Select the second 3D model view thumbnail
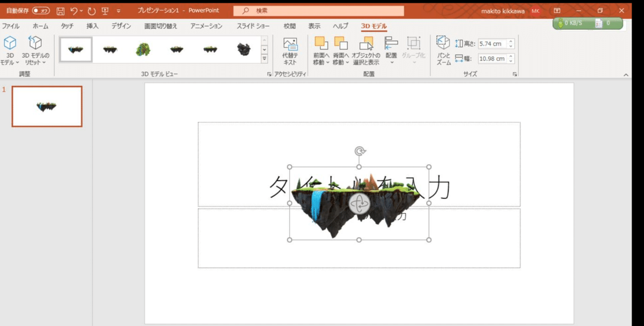Image resolution: width=644 pixels, height=326 pixels. (110, 49)
